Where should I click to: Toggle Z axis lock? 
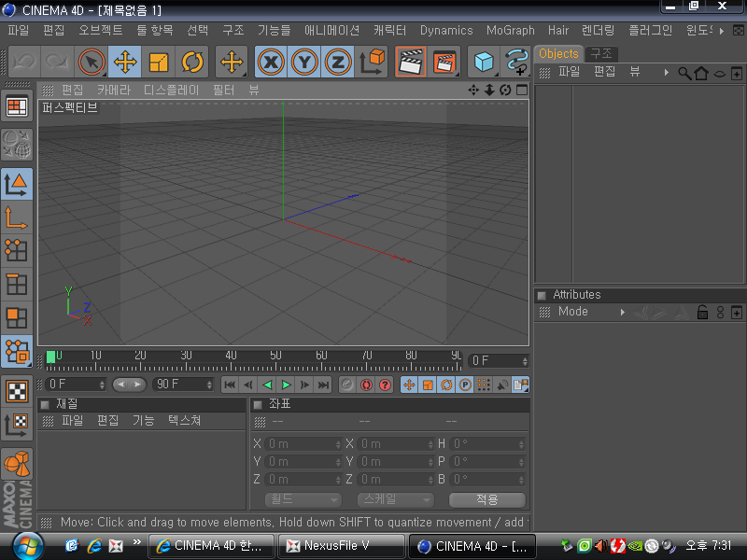coord(338,62)
